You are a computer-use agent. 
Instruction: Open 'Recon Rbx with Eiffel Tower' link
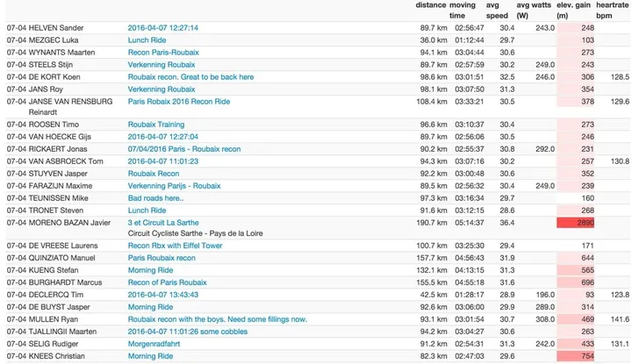tap(176, 246)
